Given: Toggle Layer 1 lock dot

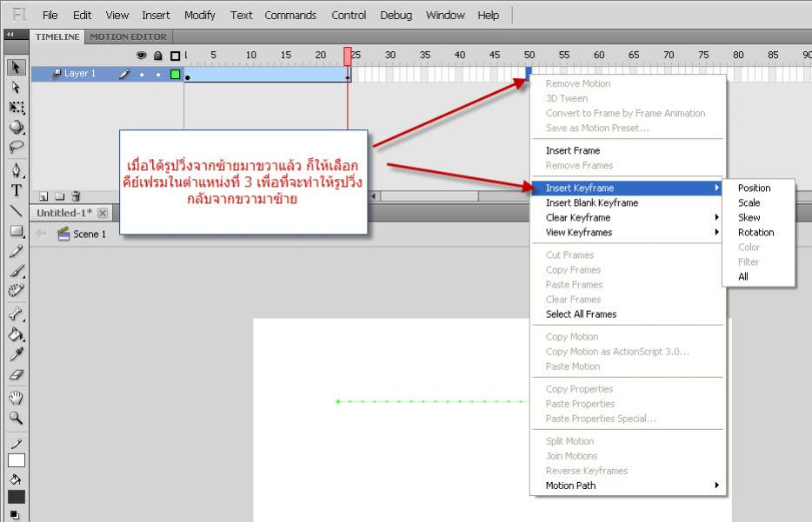Looking at the screenshot, I should click(158, 75).
